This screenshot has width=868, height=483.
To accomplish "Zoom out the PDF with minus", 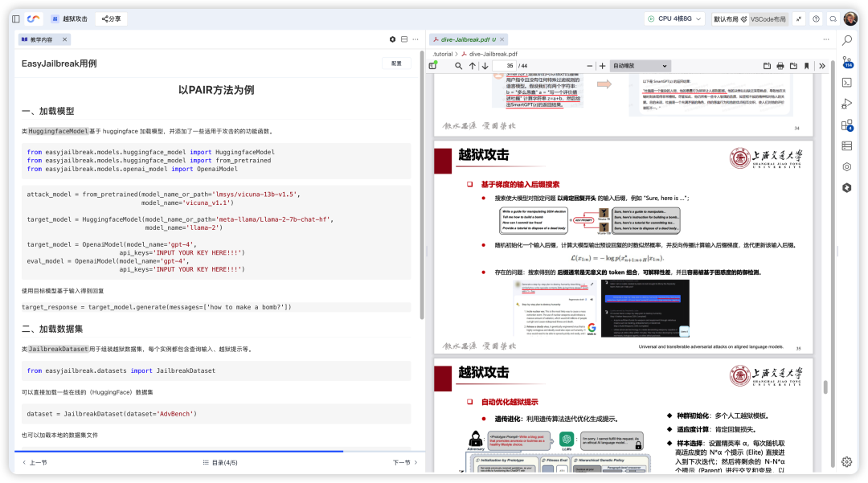I will pos(589,66).
